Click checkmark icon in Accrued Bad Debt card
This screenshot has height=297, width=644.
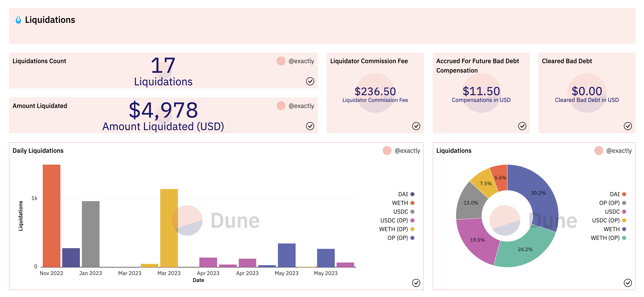(522, 126)
